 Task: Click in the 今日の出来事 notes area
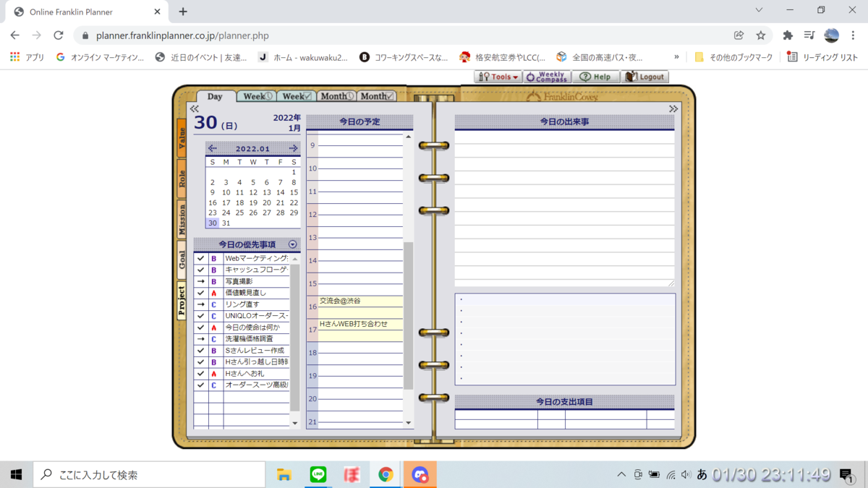pyautogui.click(x=564, y=208)
